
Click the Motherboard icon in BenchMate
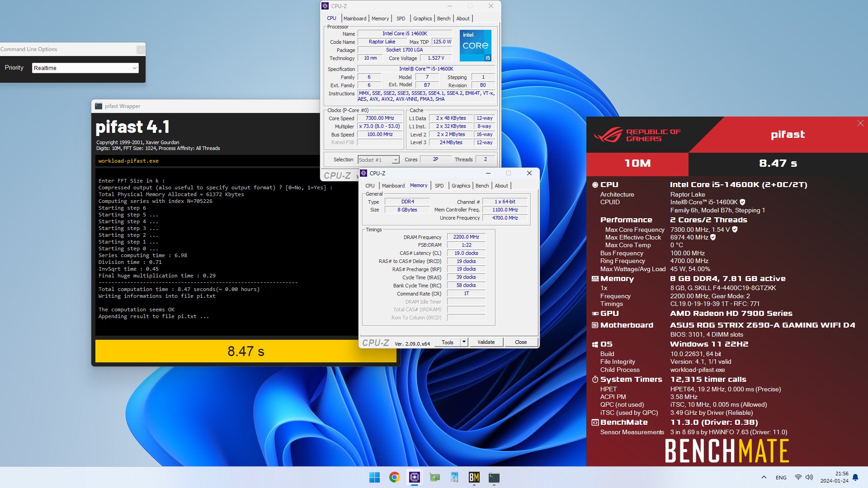pos(595,325)
